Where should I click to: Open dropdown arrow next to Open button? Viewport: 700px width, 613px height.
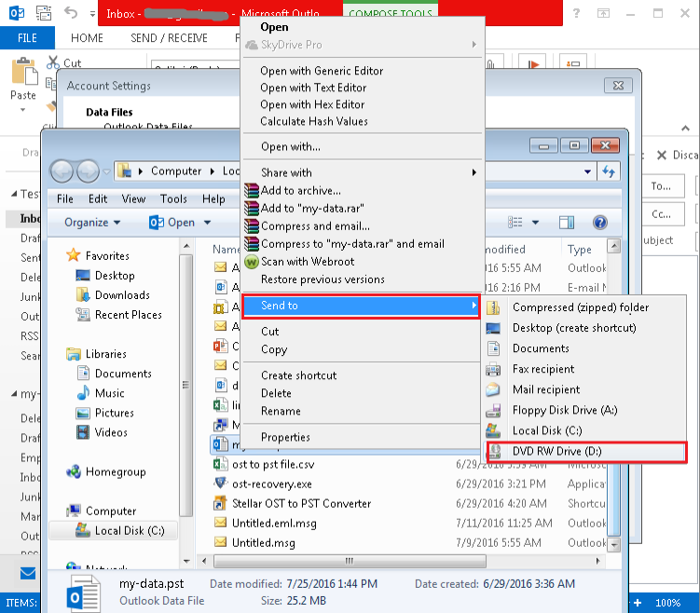(x=207, y=222)
